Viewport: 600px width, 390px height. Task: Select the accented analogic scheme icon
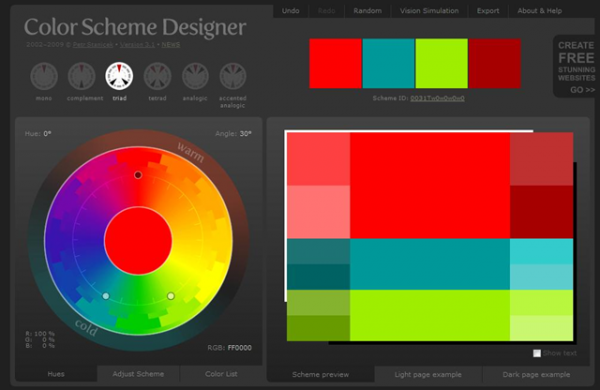233,76
